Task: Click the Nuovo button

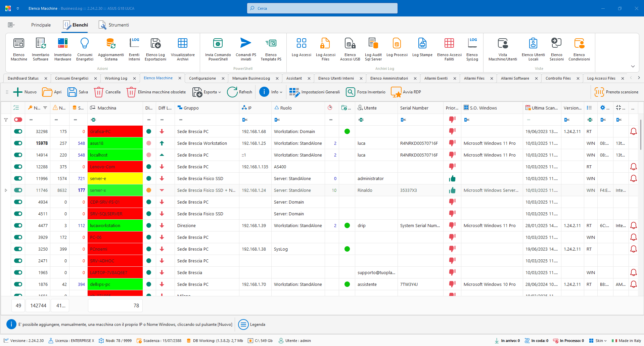Action: [x=25, y=92]
